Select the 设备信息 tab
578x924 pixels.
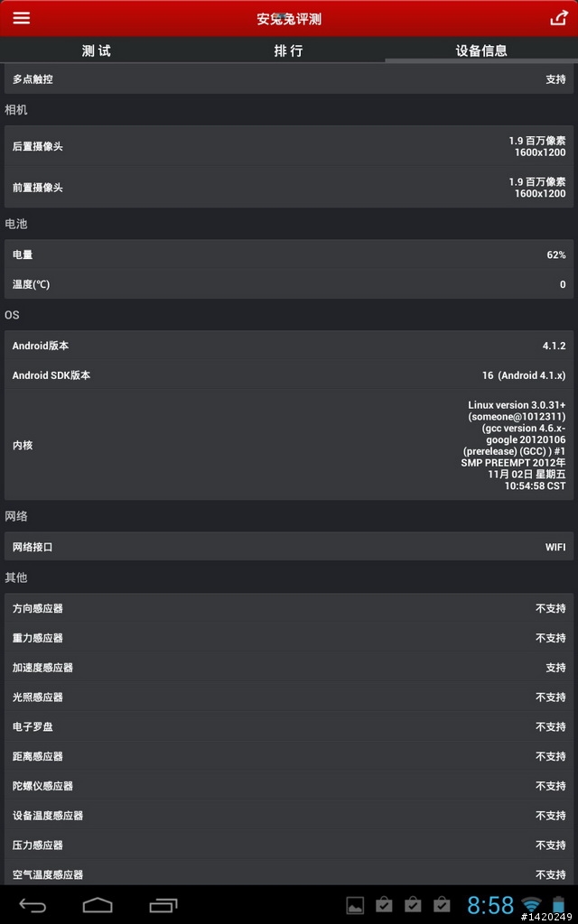(481, 51)
